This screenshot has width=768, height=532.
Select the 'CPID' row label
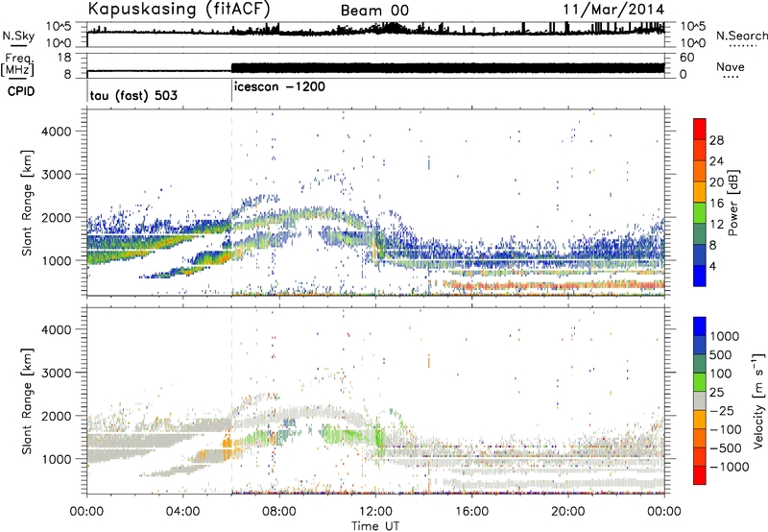pyautogui.click(x=21, y=91)
